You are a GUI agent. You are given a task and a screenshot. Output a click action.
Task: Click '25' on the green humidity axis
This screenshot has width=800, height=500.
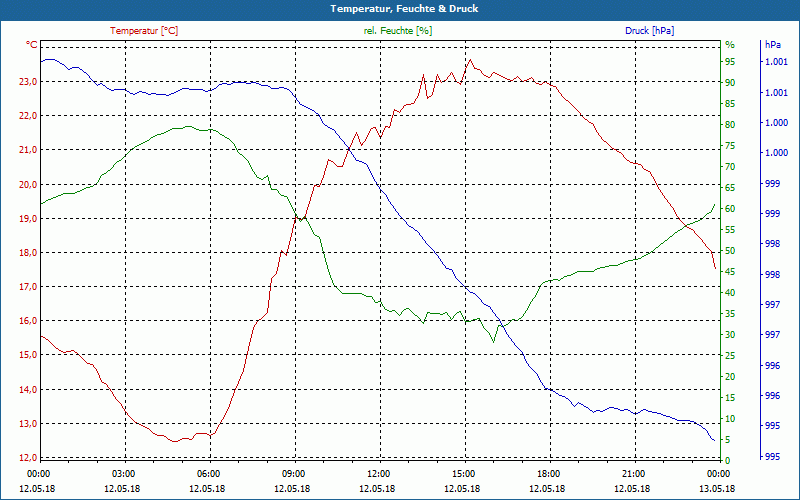point(730,356)
